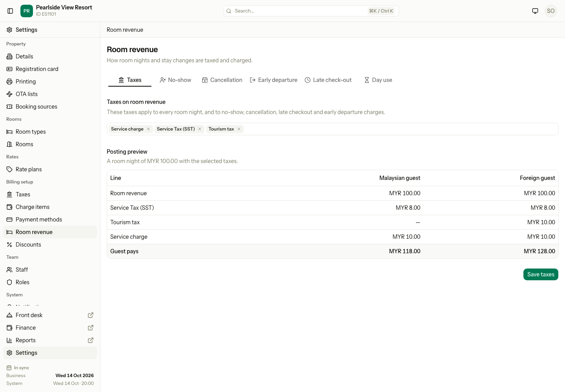The height and width of the screenshot is (392, 565).
Task: Click the PR property logo badge
Action: tap(27, 11)
